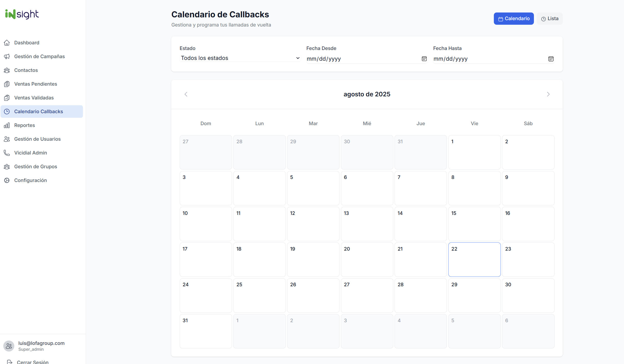Open Ventas Validadas section
Screen dimensions: 624x364
(33, 98)
